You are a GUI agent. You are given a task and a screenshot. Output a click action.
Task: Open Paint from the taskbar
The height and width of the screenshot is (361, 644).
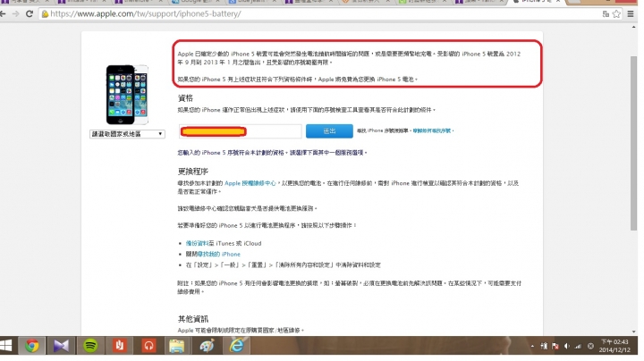click(207, 346)
